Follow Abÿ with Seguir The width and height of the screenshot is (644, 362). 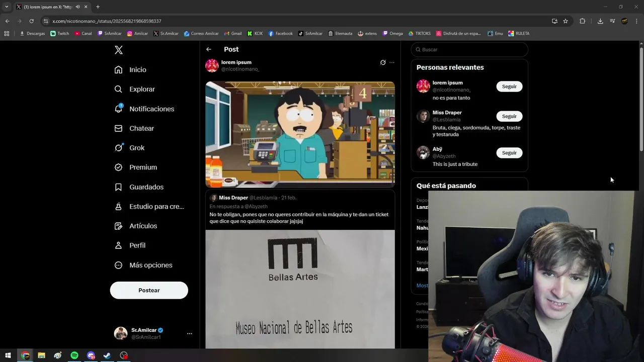pyautogui.click(x=509, y=153)
